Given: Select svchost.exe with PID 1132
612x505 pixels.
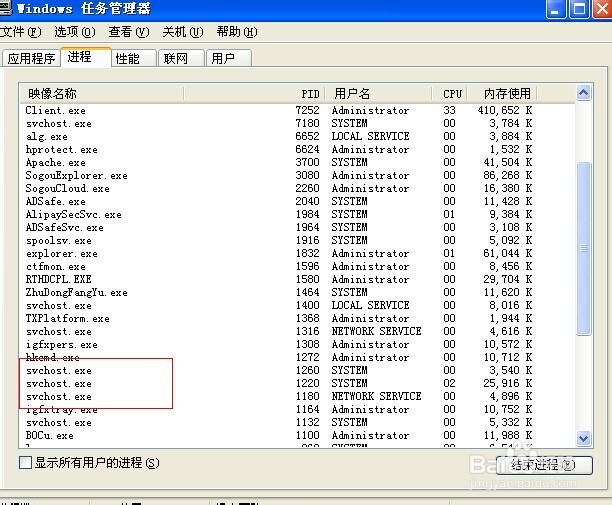Looking at the screenshot, I should click(x=297, y=422).
